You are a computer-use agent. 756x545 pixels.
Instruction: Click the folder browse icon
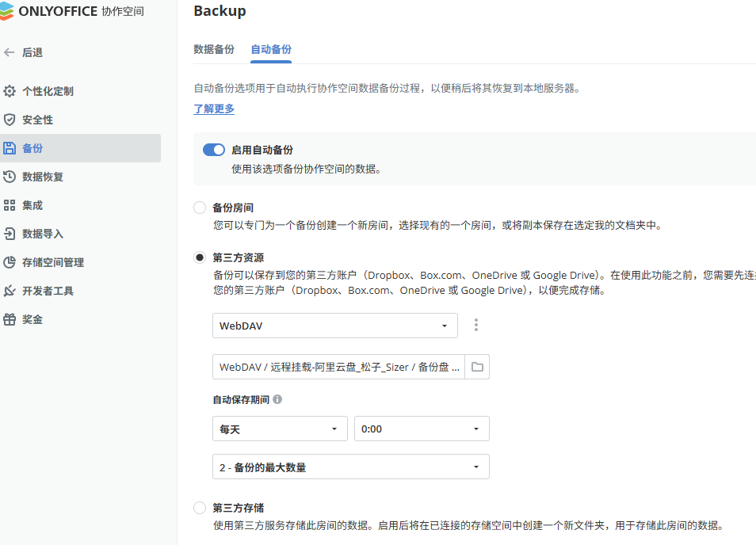(x=477, y=367)
